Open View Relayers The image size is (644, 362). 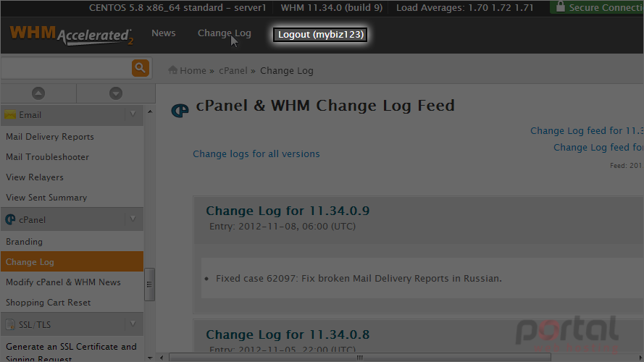pos(35,177)
